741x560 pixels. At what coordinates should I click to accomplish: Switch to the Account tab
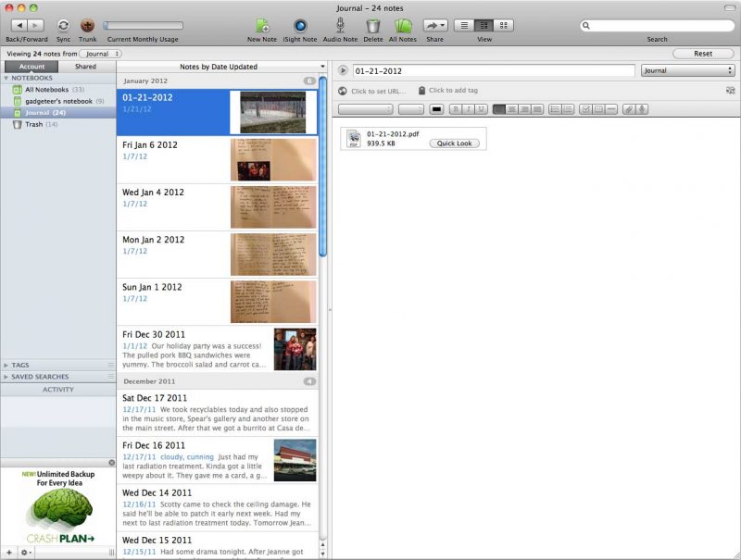point(31,66)
